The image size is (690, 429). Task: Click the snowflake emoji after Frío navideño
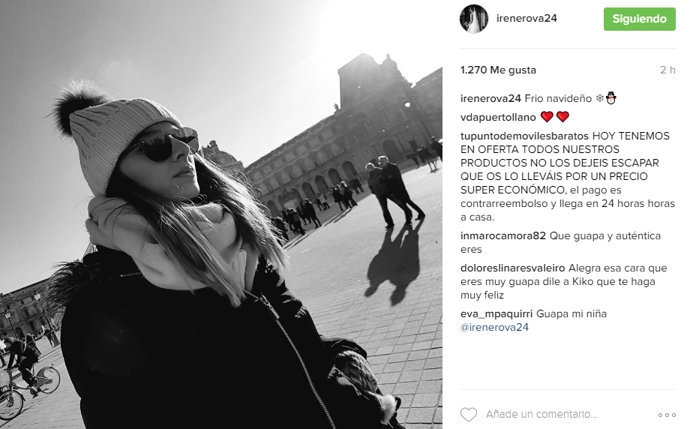click(x=599, y=99)
